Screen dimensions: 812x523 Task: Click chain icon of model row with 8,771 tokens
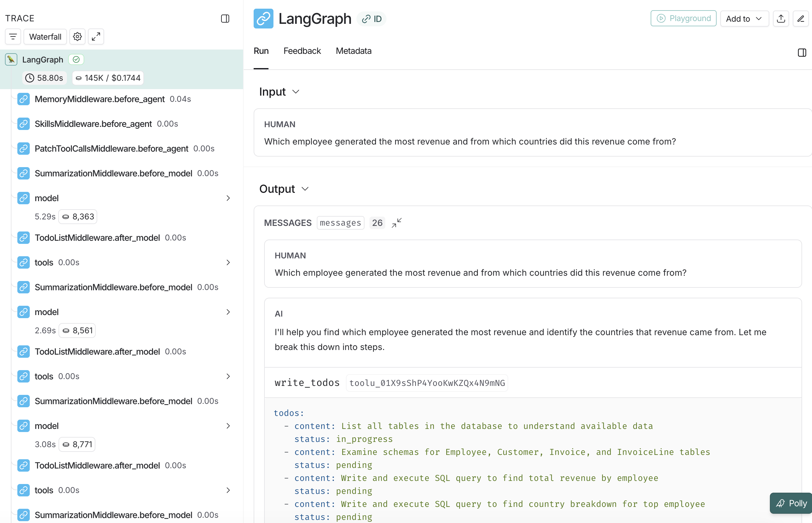tap(24, 426)
